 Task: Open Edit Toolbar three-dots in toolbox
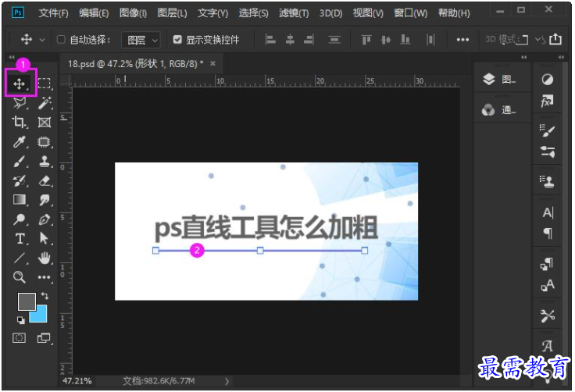pos(45,277)
